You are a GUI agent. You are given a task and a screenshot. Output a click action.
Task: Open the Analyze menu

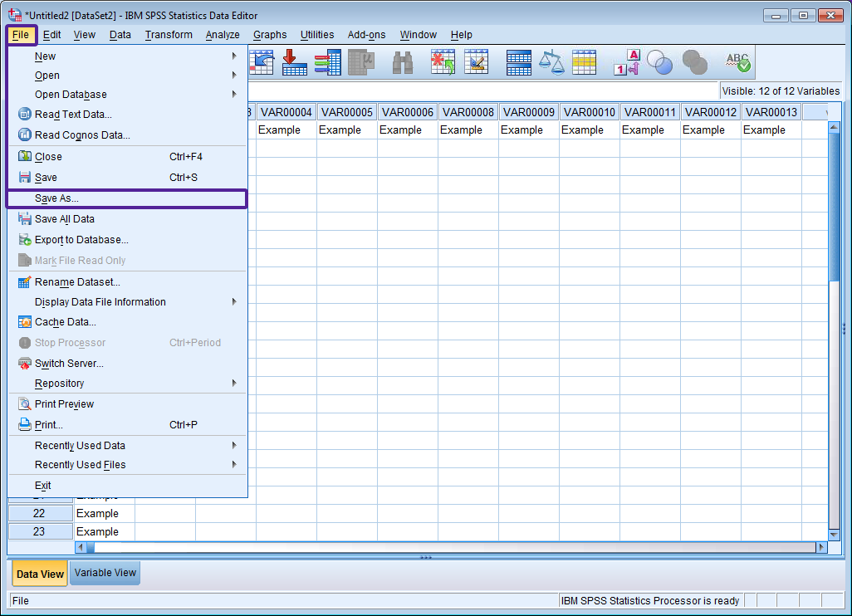click(x=223, y=35)
